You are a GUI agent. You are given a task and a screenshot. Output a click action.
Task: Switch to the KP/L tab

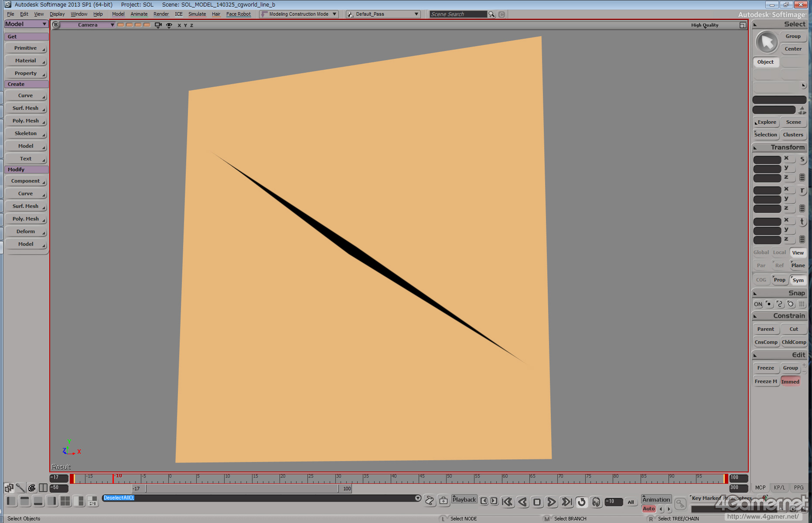(779, 488)
